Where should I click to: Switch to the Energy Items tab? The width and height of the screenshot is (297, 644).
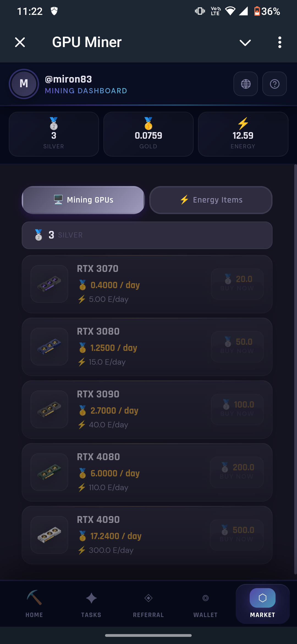[211, 200]
